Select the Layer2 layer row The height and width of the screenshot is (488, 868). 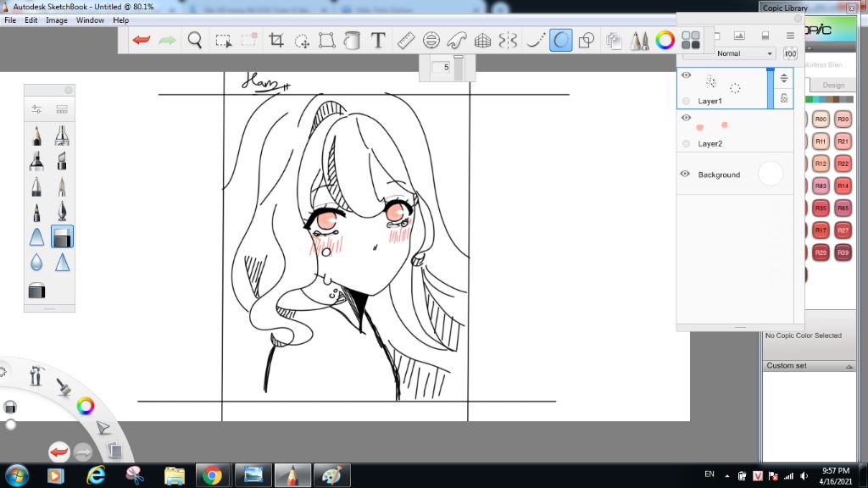click(x=735, y=130)
